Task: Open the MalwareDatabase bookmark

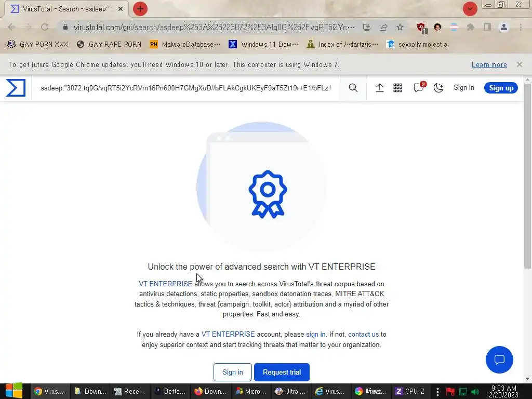Action: click(x=185, y=45)
